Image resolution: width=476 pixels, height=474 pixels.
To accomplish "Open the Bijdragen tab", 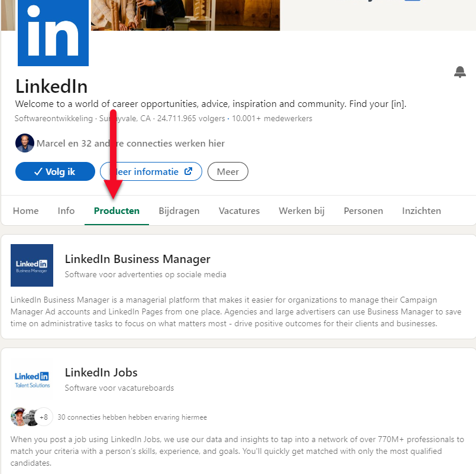I will (179, 210).
